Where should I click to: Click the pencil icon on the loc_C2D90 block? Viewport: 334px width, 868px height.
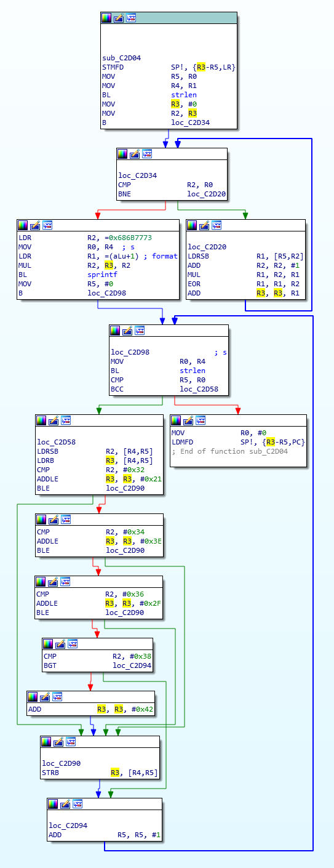(58, 742)
